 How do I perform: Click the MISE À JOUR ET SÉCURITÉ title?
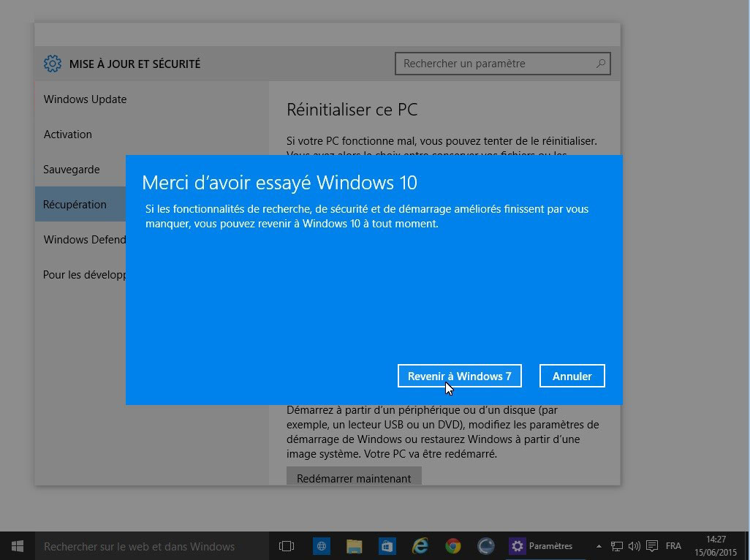[135, 64]
